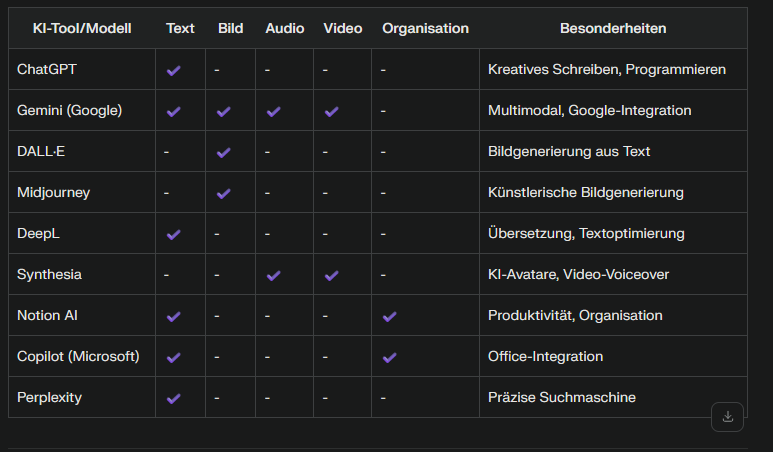The width and height of the screenshot is (773, 452).
Task: Click the Audio checkmark for Synthesia
Action: [x=273, y=275]
